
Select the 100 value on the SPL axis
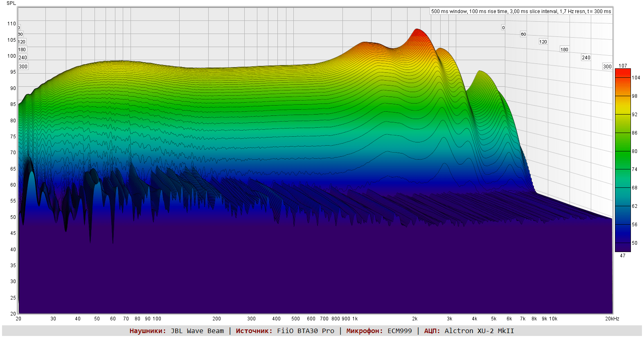pos(11,56)
